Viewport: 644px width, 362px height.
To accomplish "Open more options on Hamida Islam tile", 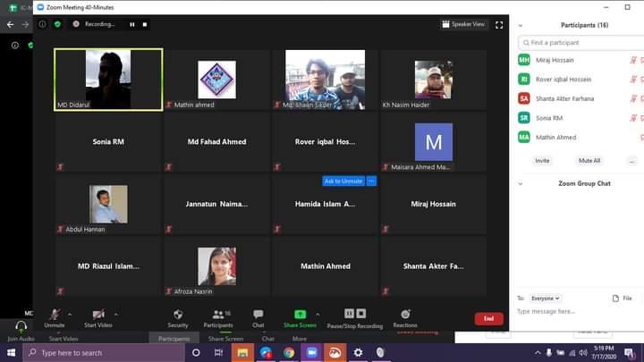I will [372, 181].
